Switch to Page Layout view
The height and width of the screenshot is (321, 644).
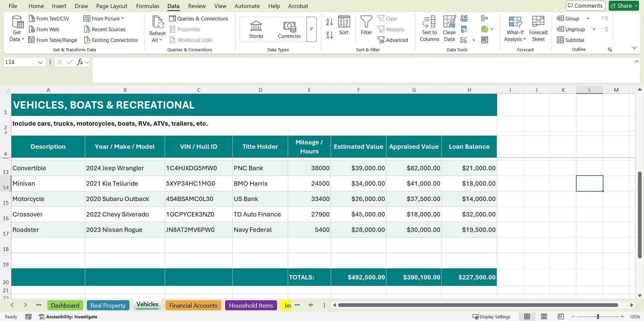[544, 317]
